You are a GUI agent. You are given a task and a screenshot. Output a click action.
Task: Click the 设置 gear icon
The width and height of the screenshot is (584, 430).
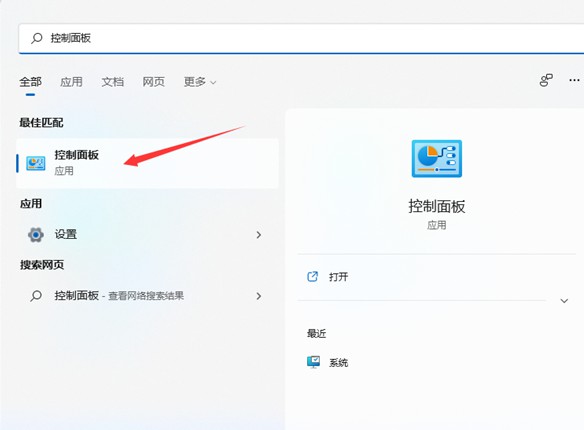tap(36, 235)
